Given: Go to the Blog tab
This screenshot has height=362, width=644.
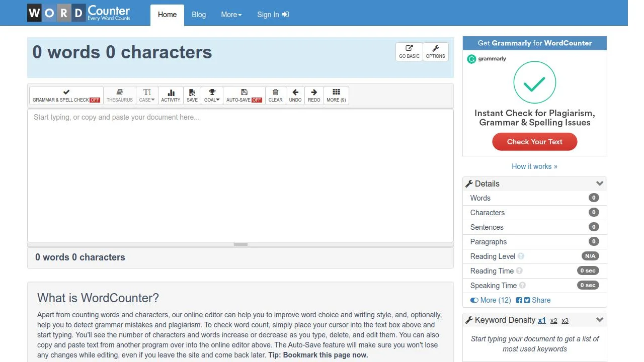Looking at the screenshot, I should 199,15.
